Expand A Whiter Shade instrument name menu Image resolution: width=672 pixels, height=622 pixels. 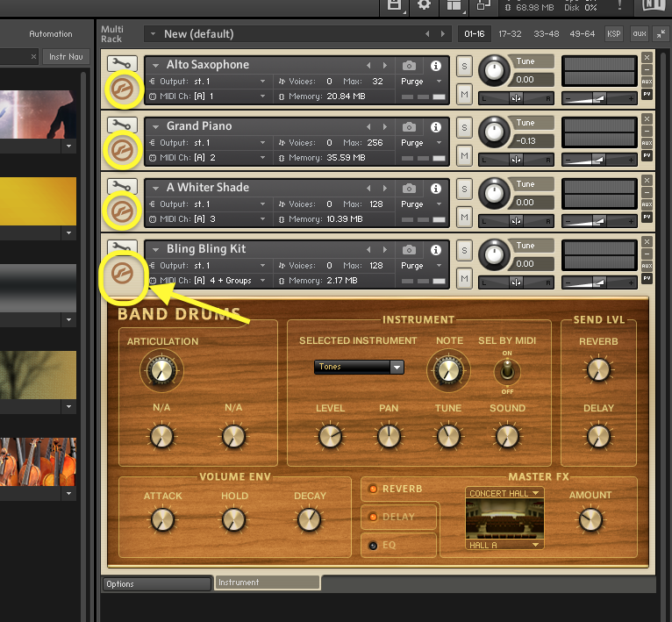(x=156, y=189)
